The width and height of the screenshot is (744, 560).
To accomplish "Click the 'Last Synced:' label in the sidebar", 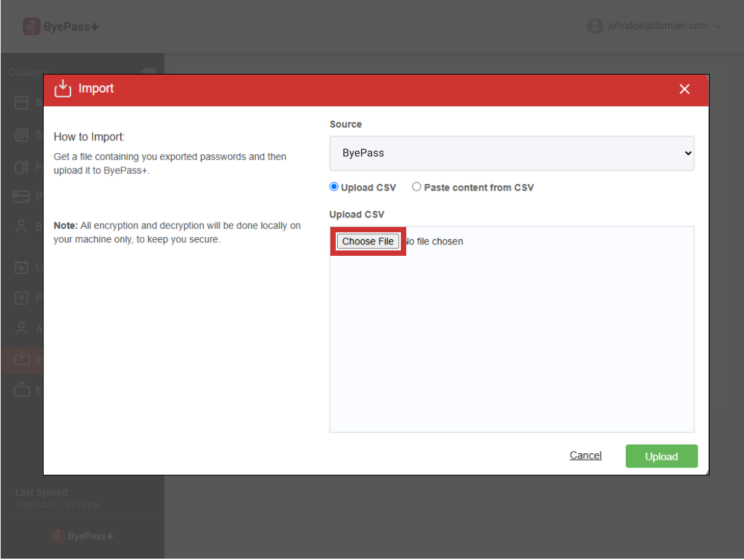I will (x=42, y=493).
